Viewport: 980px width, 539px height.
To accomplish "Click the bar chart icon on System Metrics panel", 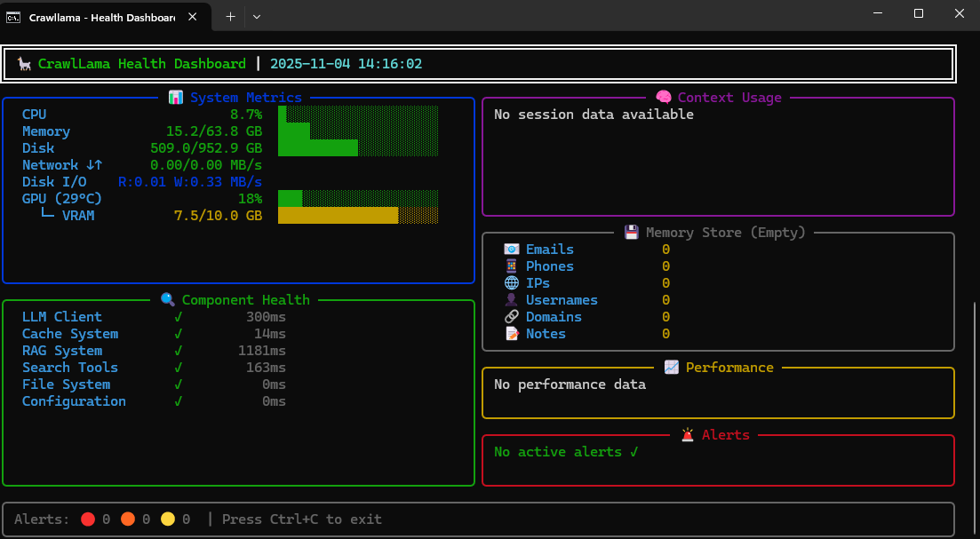I will [177, 97].
